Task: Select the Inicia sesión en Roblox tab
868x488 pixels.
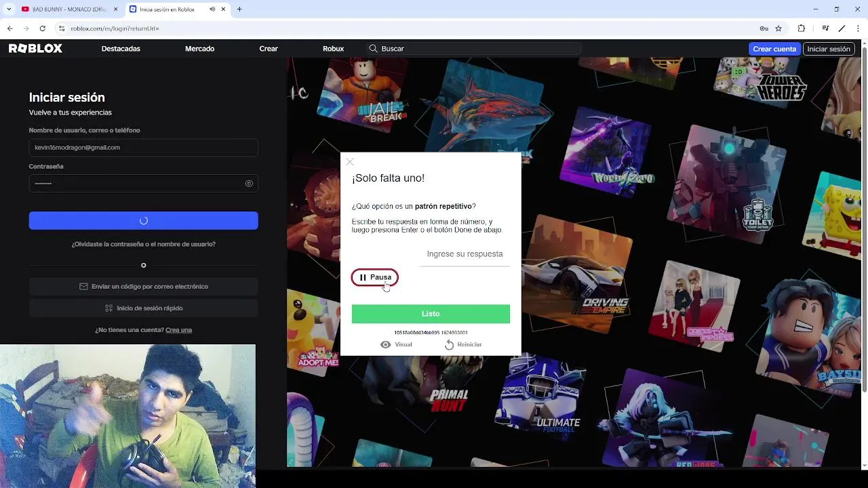Action: coord(178,9)
